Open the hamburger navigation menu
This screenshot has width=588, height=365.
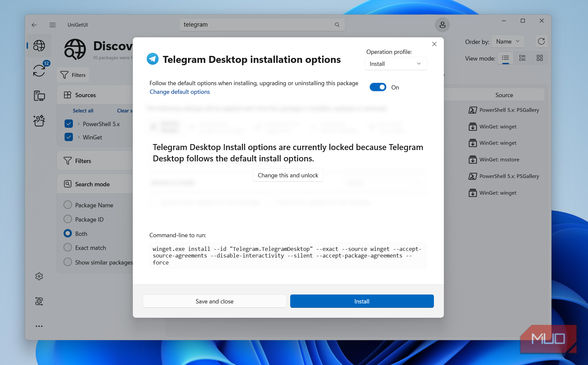point(53,25)
